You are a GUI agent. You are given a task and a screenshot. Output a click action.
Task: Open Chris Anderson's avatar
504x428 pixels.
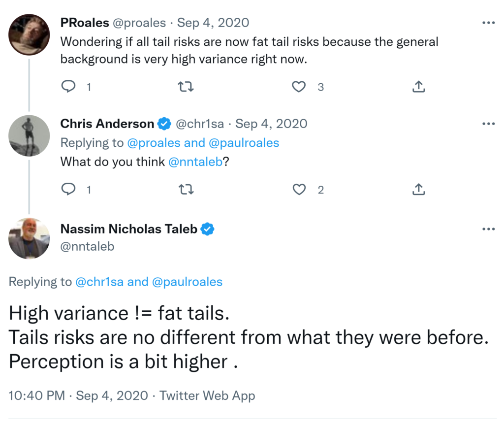[29, 135]
